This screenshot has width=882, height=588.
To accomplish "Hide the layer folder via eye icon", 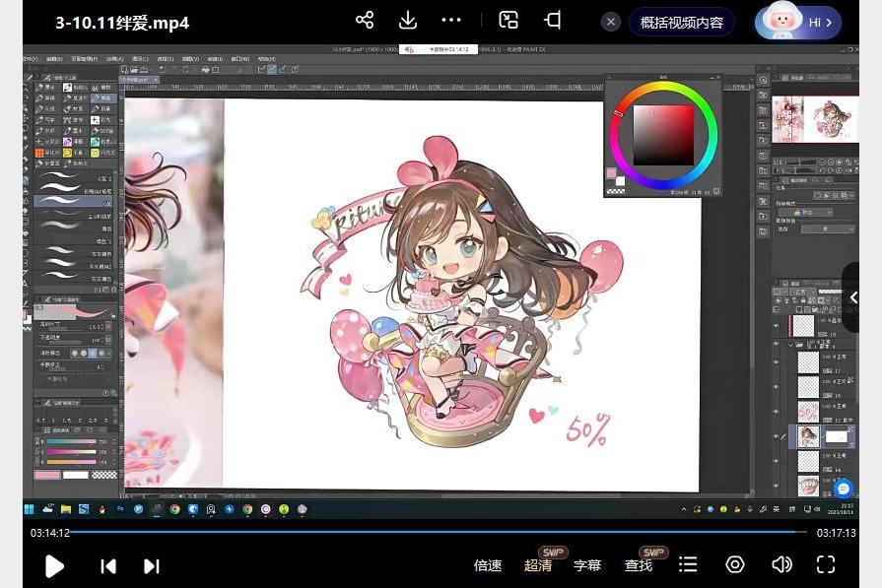I will [x=777, y=345].
